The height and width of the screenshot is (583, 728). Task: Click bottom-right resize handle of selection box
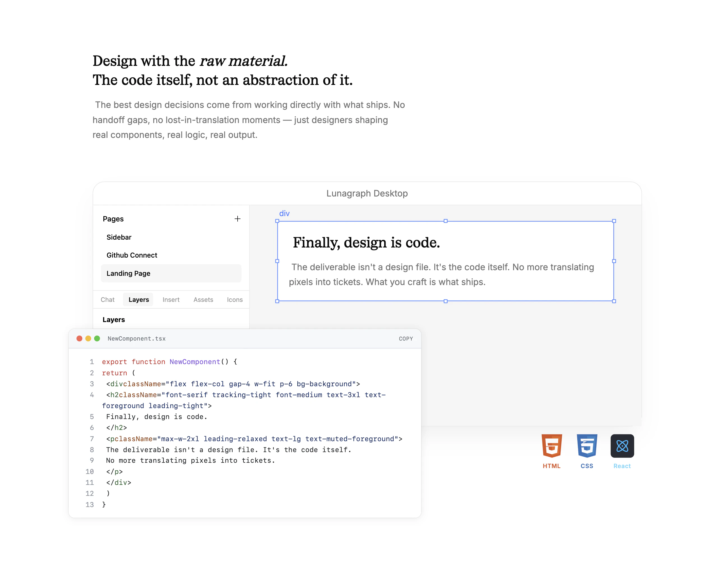(614, 301)
